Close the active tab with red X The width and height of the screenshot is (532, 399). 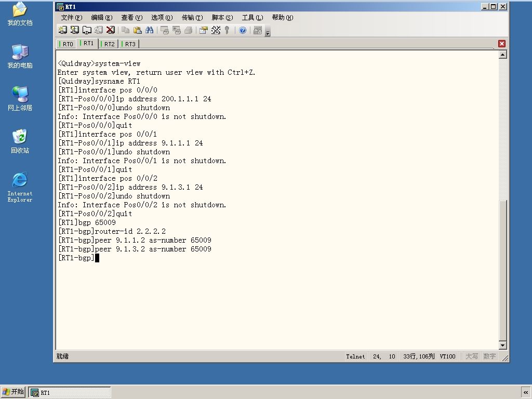pyautogui.click(x=502, y=44)
